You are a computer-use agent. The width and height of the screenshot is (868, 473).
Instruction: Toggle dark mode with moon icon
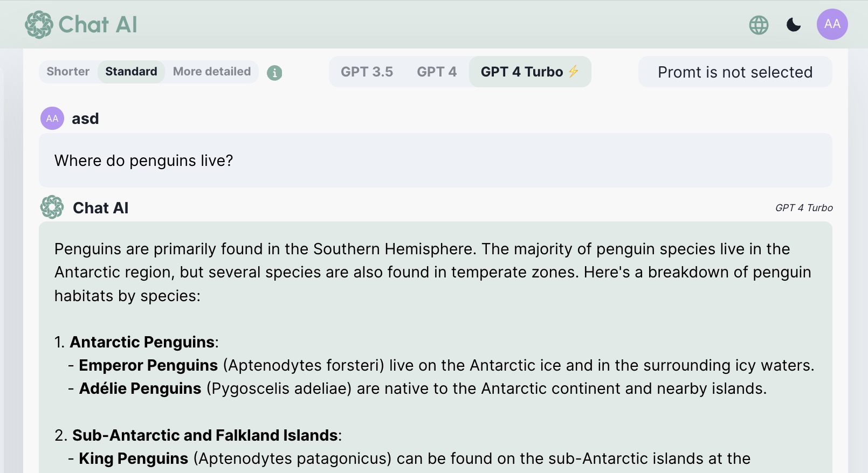pos(794,25)
